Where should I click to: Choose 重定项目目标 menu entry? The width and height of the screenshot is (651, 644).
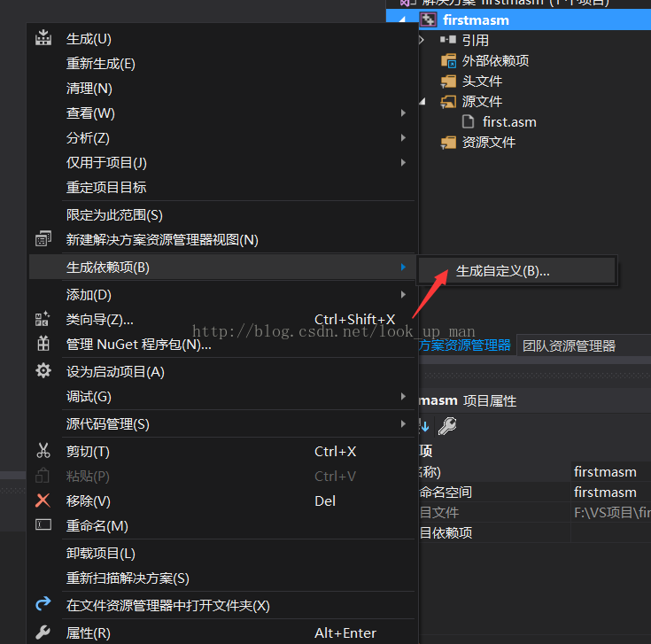(x=223, y=187)
